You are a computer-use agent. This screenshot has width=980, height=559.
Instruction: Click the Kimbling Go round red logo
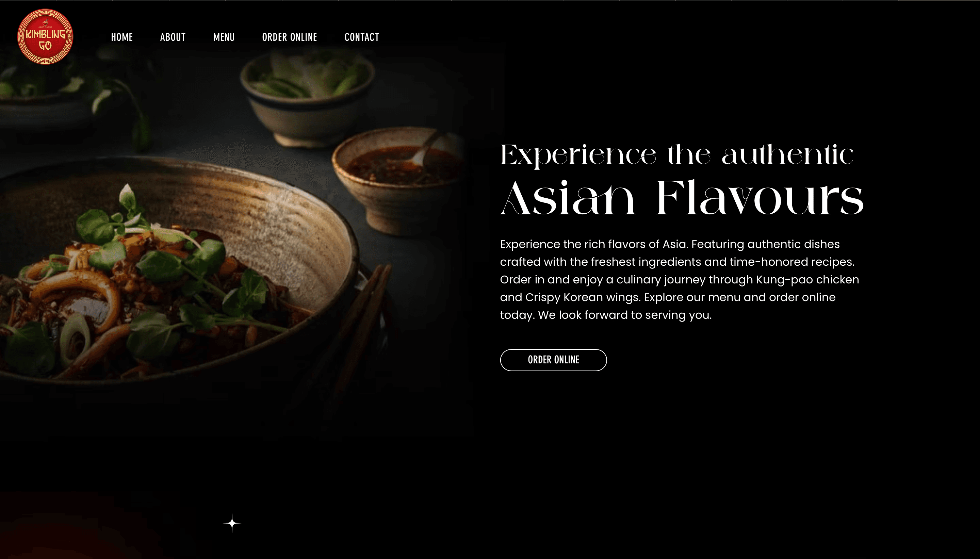(x=45, y=37)
